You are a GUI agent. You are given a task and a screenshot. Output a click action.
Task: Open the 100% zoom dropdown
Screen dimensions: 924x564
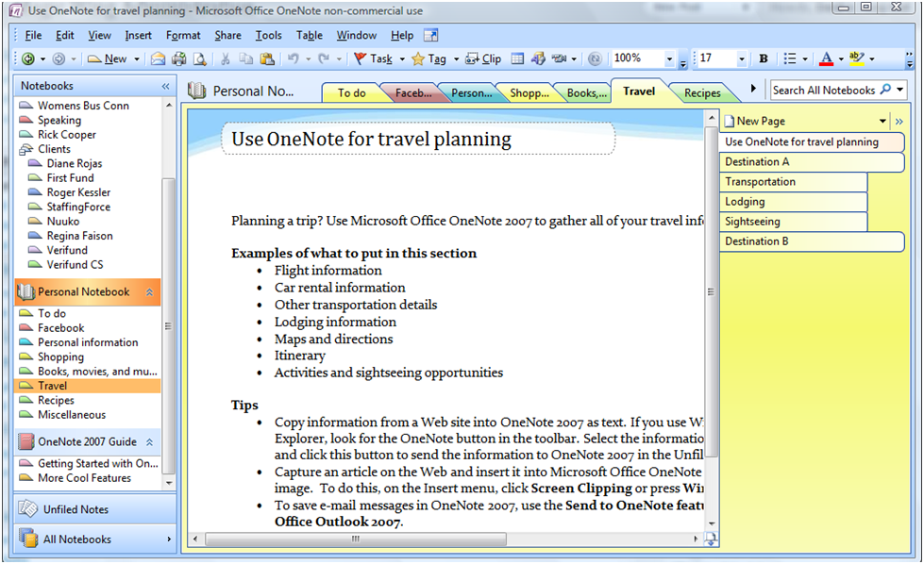669,58
